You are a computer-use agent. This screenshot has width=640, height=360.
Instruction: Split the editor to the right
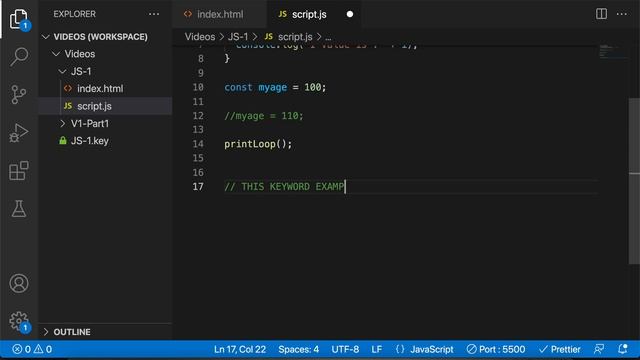click(601, 14)
